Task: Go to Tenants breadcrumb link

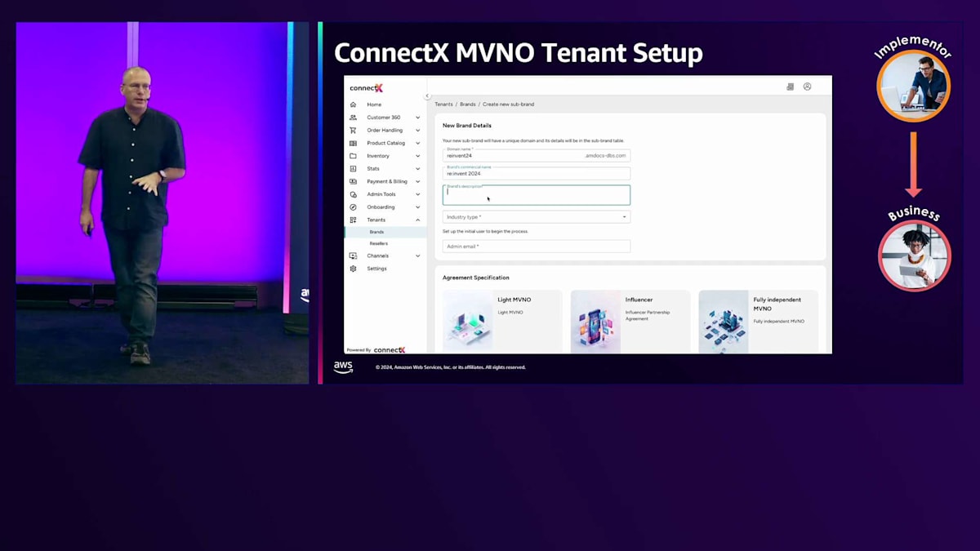Action: click(x=443, y=104)
